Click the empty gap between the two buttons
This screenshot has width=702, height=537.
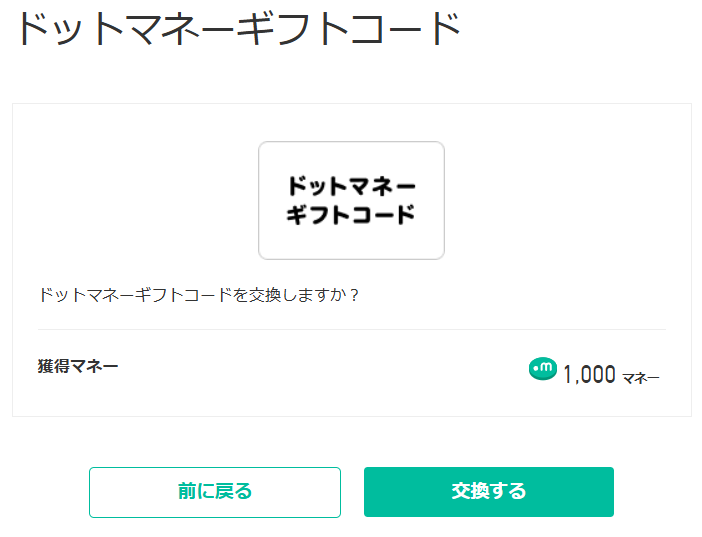(x=352, y=492)
